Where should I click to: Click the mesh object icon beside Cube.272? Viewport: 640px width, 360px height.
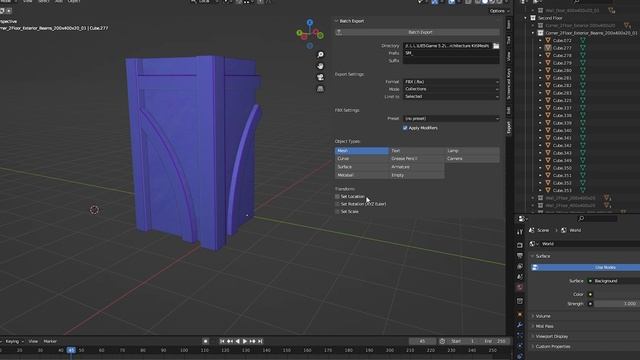(548, 40)
